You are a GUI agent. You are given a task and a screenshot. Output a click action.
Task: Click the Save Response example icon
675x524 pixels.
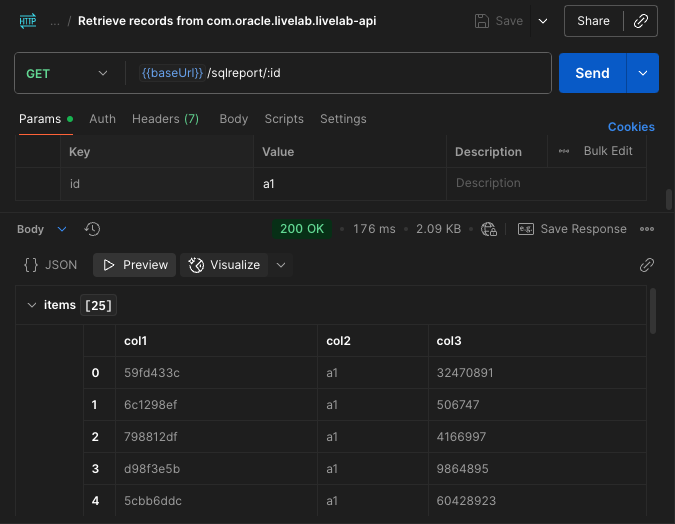(526, 229)
